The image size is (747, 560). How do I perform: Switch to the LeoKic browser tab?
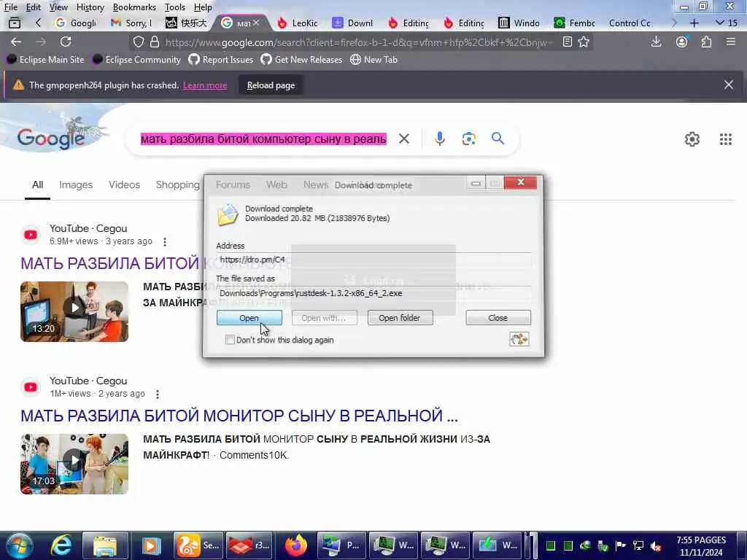(x=298, y=23)
